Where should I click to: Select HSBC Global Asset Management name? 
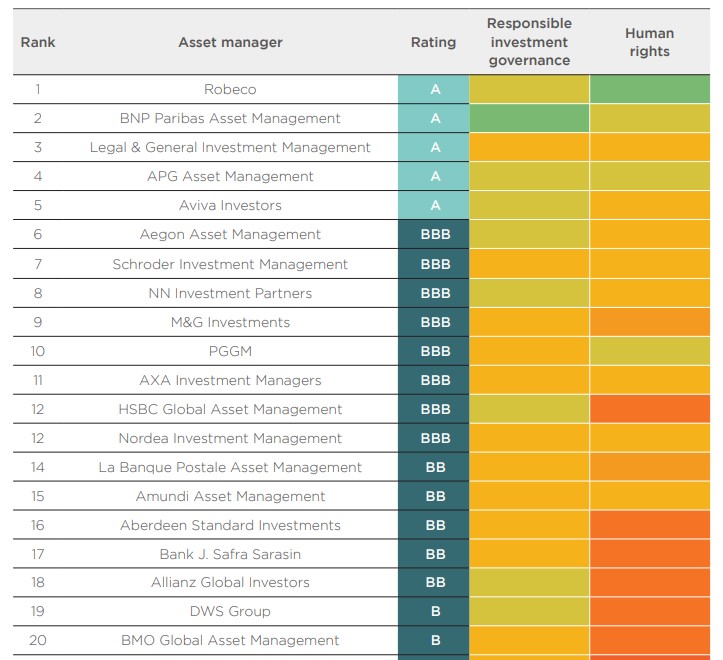pos(230,409)
